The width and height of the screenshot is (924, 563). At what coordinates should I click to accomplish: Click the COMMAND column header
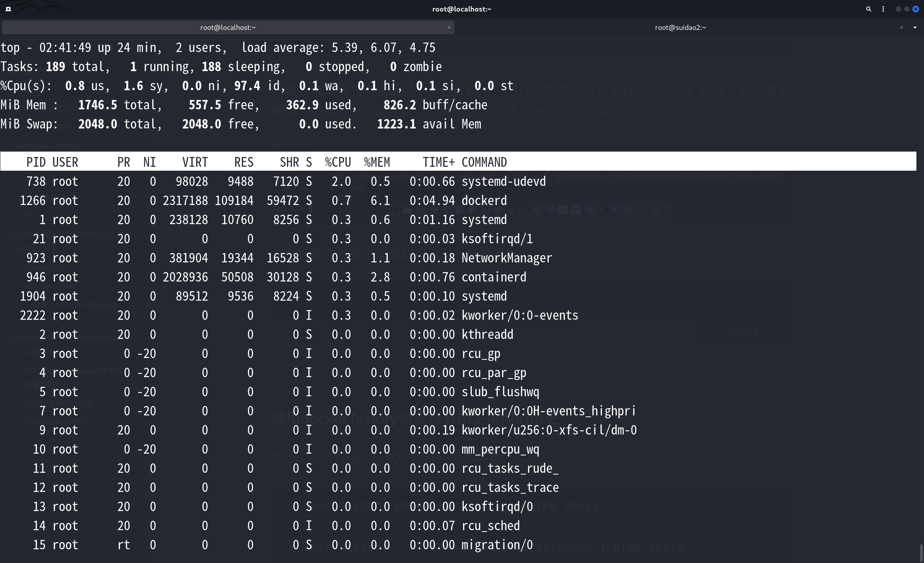(x=484, y=162)
